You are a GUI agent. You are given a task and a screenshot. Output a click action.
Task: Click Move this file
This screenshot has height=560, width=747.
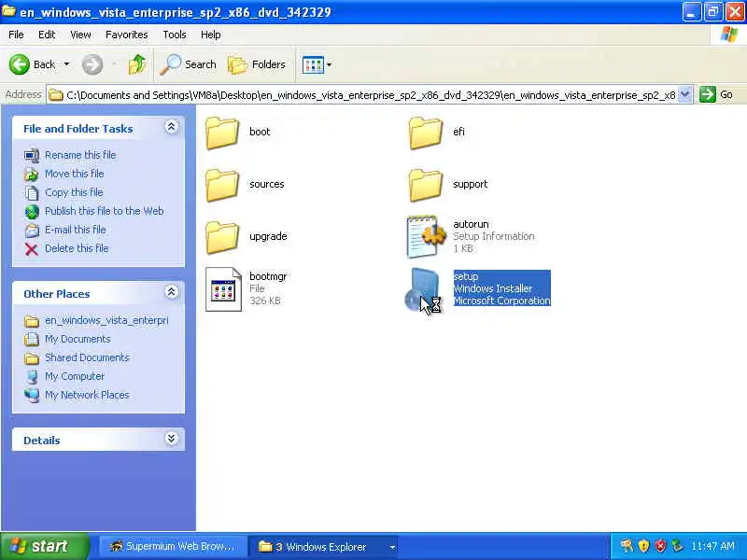point(75,174)
